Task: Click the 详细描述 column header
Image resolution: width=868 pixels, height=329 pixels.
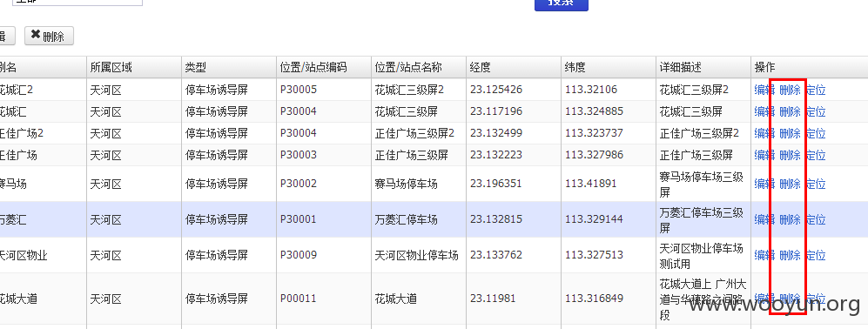Action: click(x=703, y=68)
